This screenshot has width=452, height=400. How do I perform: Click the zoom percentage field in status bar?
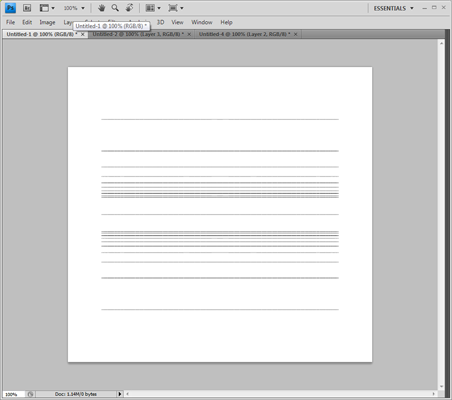pyautogui.click(x=13, y=394)
